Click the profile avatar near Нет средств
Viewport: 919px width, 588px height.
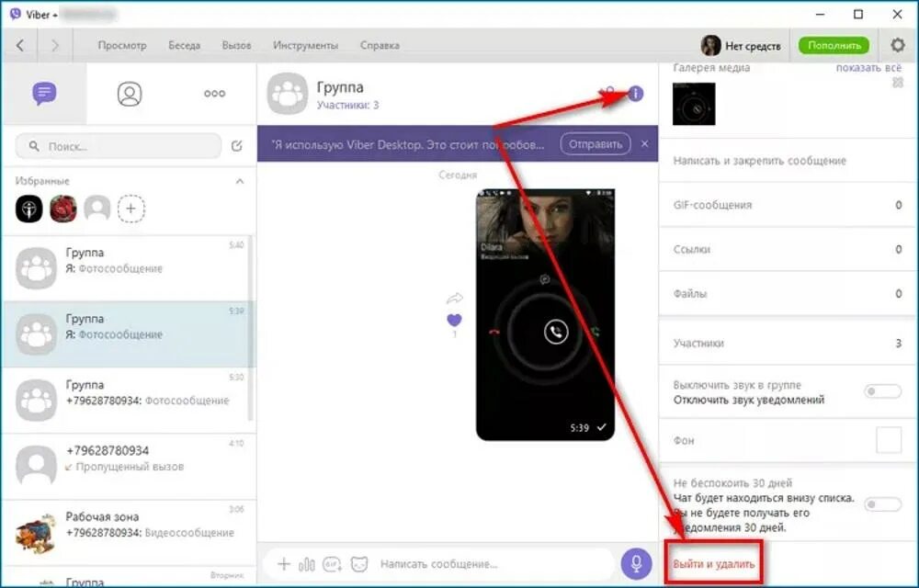coord(710,45)
